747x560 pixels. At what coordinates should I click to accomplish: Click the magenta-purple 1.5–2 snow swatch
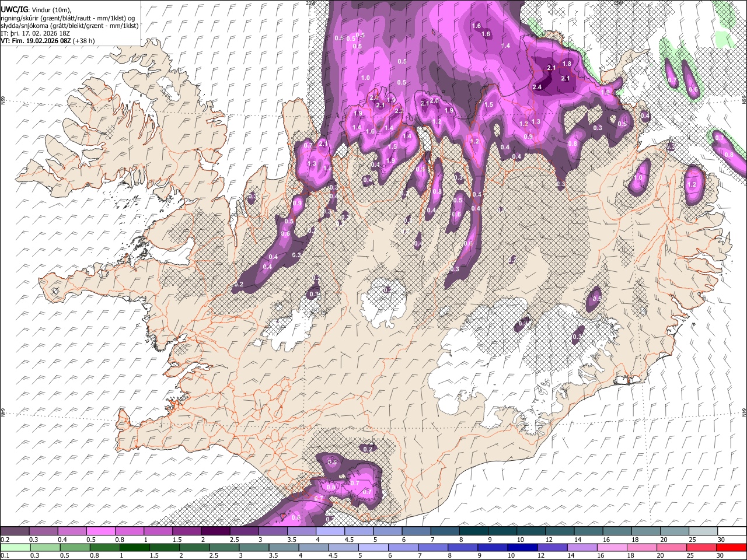pyautogui.click(x=187, y=531)
